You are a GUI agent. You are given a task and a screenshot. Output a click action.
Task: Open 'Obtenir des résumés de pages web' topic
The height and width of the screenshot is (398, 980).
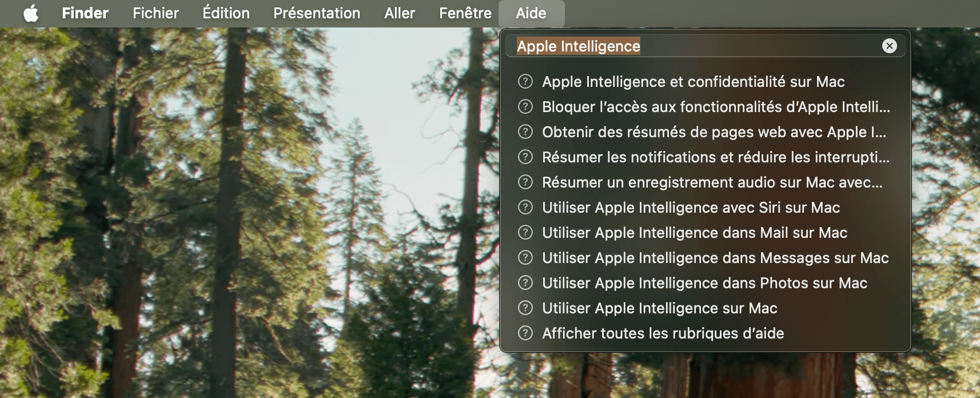704,132
